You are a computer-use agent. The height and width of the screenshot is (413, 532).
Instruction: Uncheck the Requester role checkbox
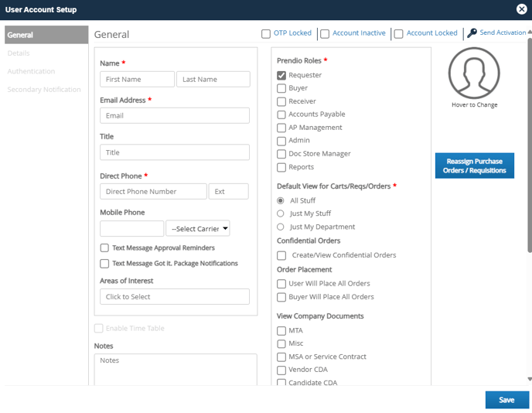(281, 75)
